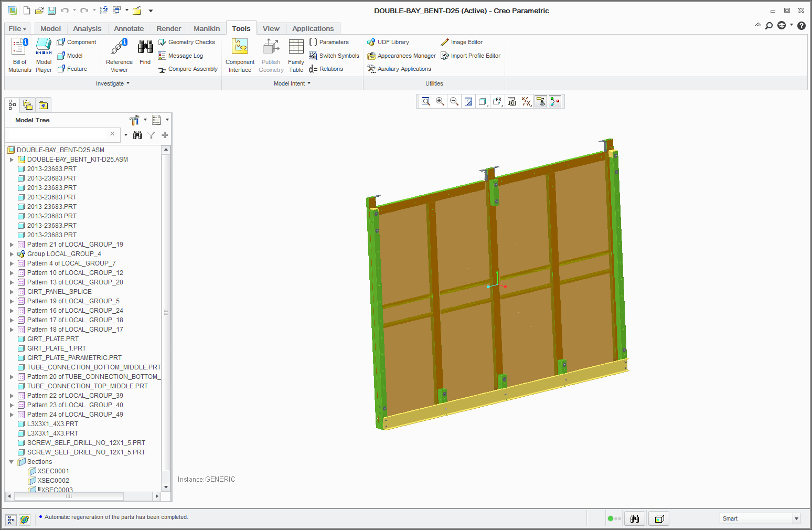The height and width of the screenshot is (530, 812).
Task: Toggle spin center display
Action: point(555,101)
